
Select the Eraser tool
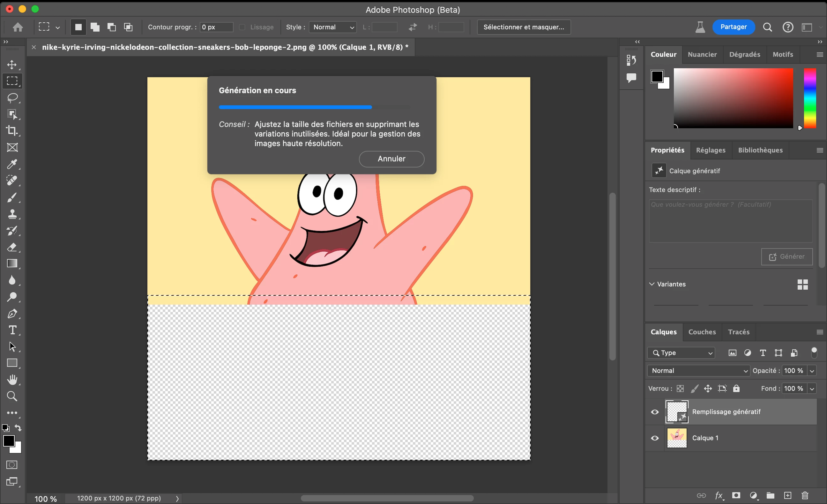(12, 247)
